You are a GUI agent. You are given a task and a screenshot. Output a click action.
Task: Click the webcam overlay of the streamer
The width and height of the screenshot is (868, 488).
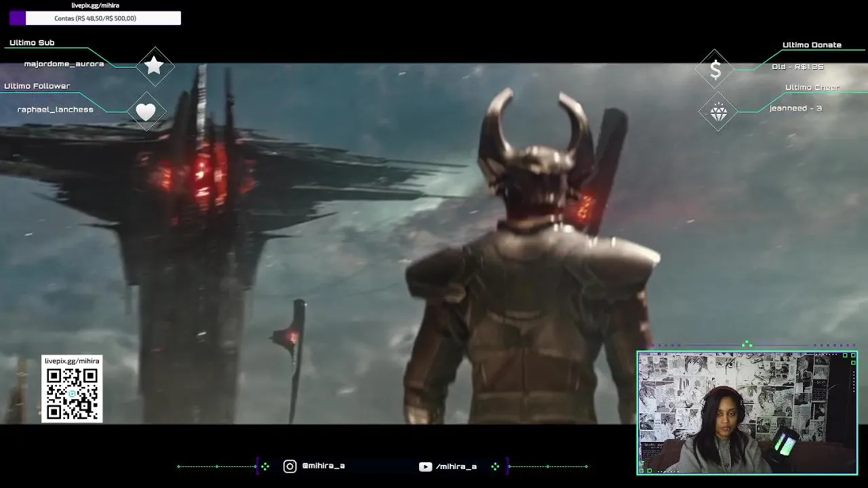[x=747, y=413]
